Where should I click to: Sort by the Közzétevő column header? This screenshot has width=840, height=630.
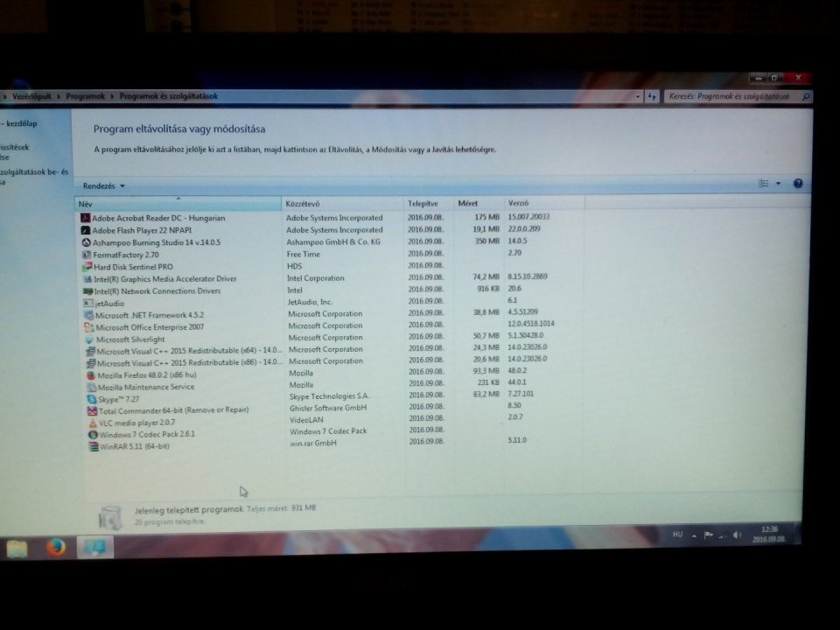tap(342, 204)
